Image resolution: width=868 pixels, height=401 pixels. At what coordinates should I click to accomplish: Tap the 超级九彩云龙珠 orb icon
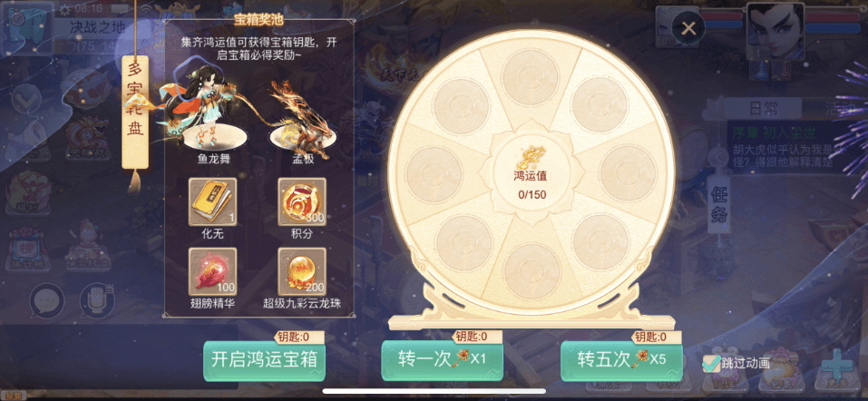click(x=302, y=271)
